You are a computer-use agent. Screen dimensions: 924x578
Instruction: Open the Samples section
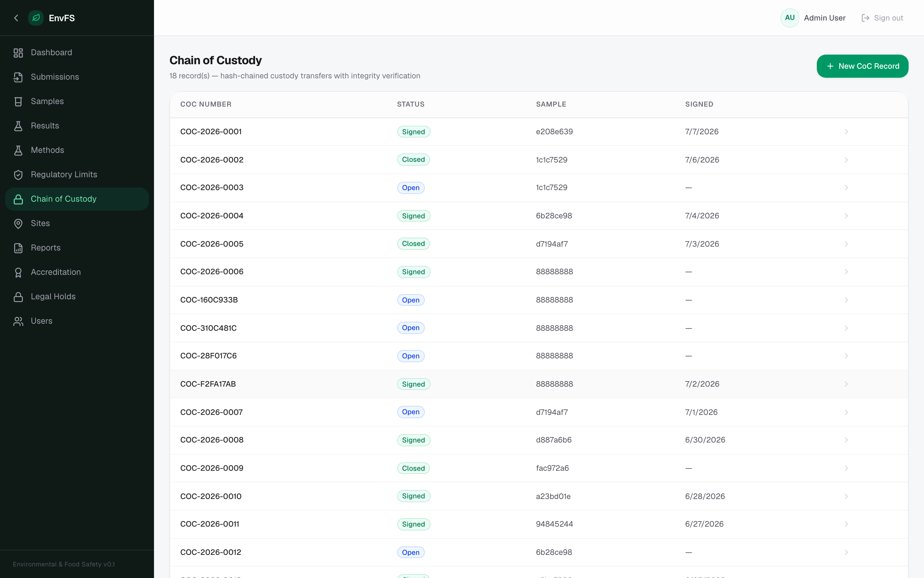coord(77,101)
